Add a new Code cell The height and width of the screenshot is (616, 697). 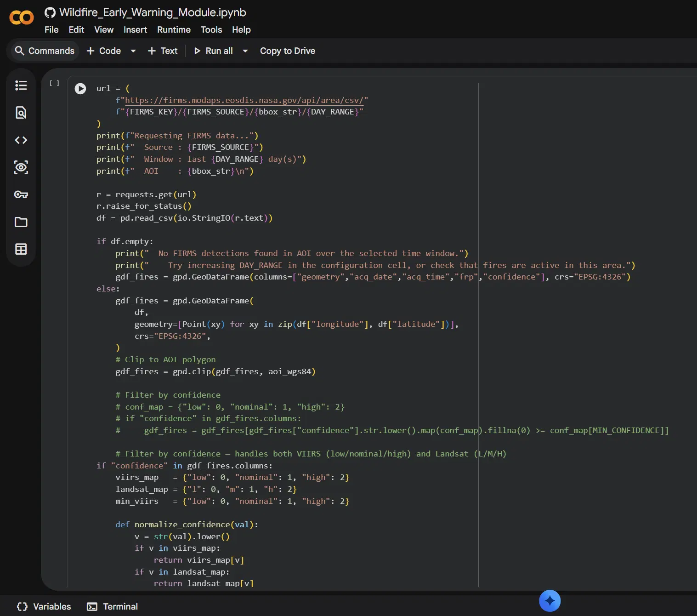[x=104, y=51]
